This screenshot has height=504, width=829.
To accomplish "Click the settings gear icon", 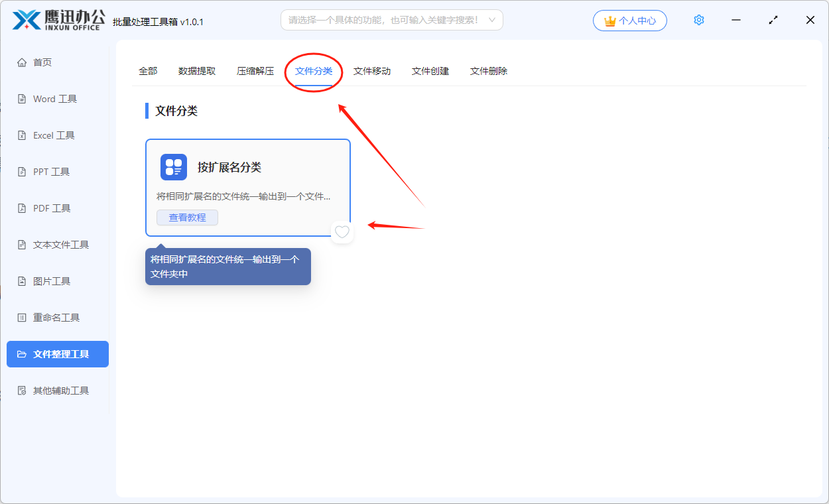I will click(x=698, y=20).
